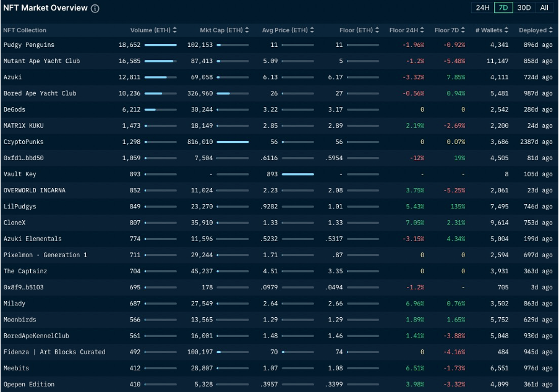
Task: Click Bored Ape market cap 326,960
Action: point(200,93)
